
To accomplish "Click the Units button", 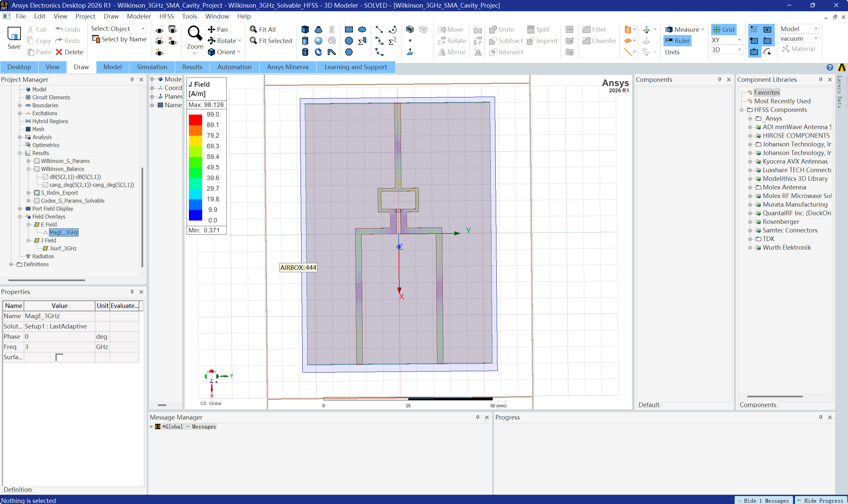I will (672, 52).
